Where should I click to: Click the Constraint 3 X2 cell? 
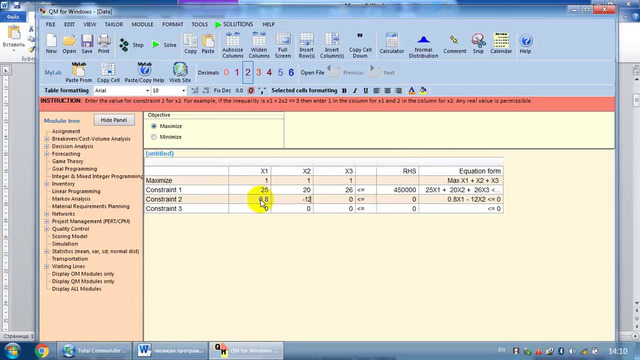[x=292, y=209]
